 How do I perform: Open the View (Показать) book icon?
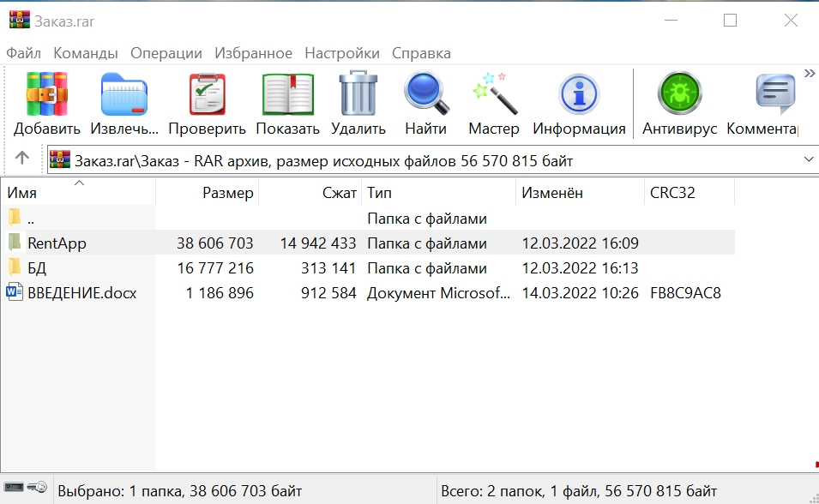tap(287, 94)
